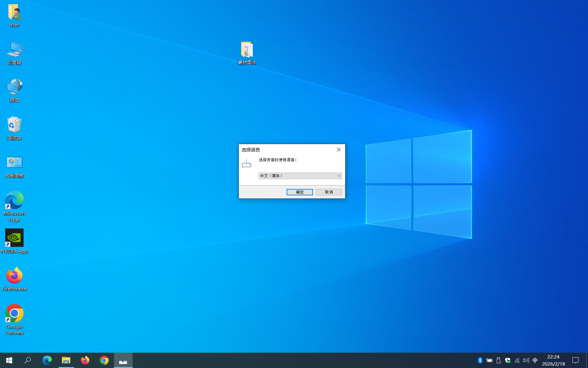Open the installer taskbar button
The image size is (588, 368).
coord(123,360)
